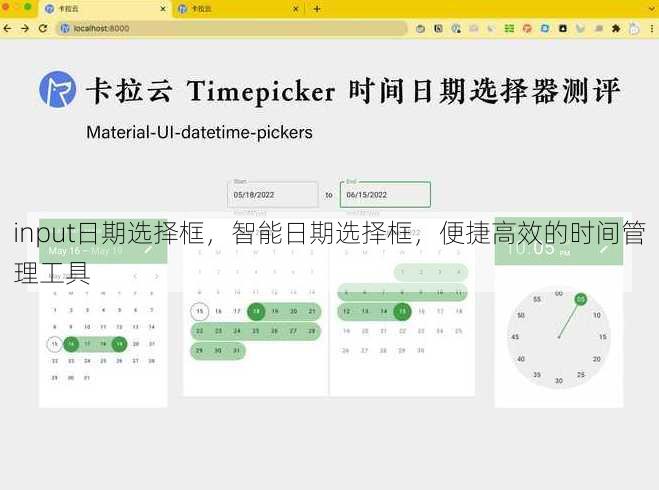Click the profile avatar icon in toolbar
The image size is (659, 490).
pos(634,29)
